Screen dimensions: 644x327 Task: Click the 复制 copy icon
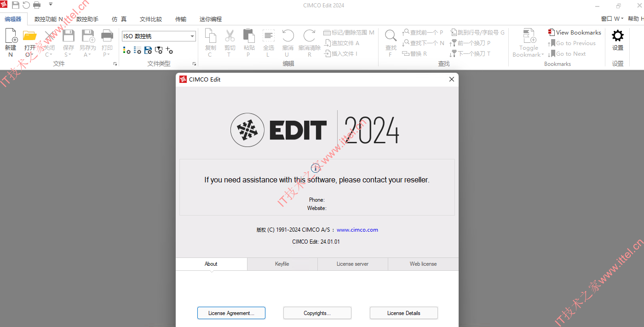coord(211,36)
